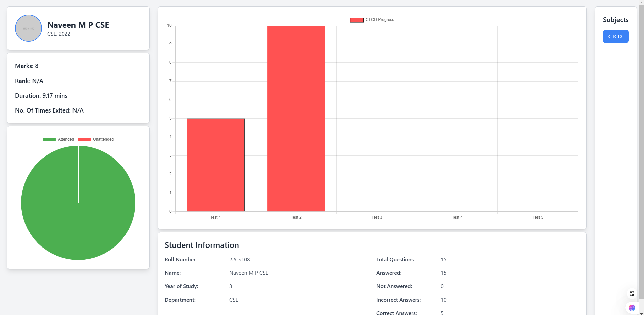Screen dimensions: 644x315
Task: Click the Test 4 axis label
Action: coord(457,217)
